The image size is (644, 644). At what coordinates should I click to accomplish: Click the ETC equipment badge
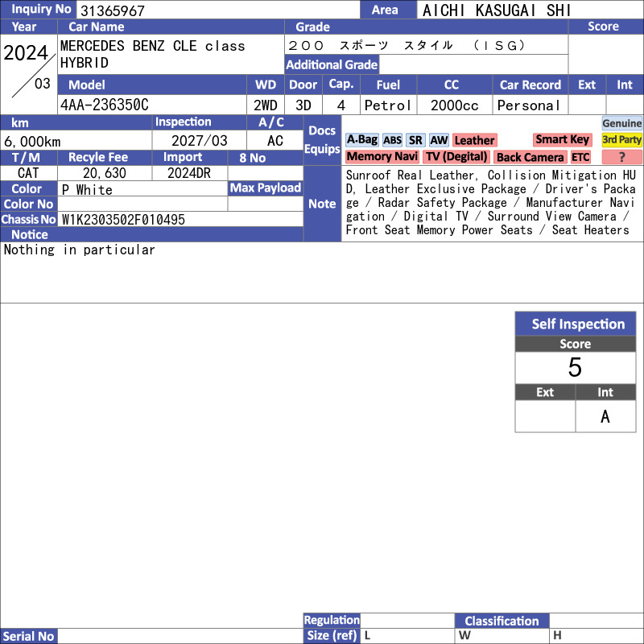(x=580, y=157)
